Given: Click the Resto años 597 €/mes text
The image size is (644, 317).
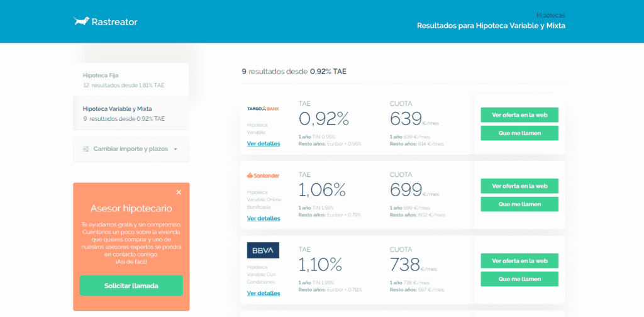Looking at the screenshot, I should click(417, 289).
